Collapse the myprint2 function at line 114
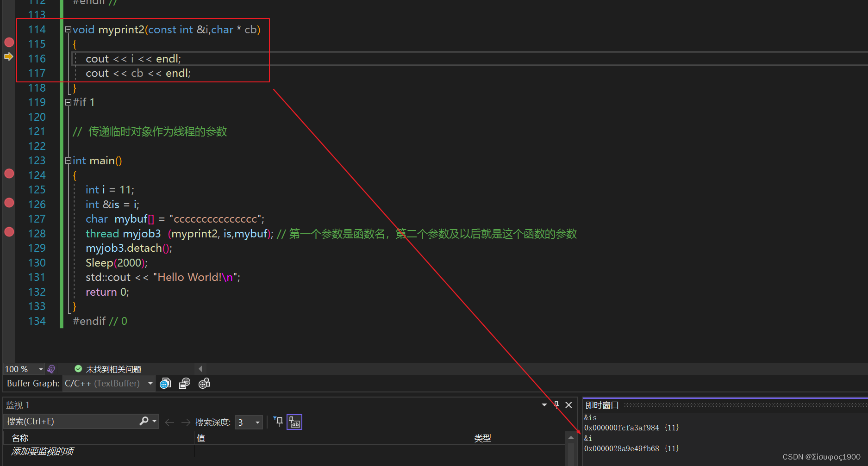Screen dimensions: 868x466 coord(68,29)
